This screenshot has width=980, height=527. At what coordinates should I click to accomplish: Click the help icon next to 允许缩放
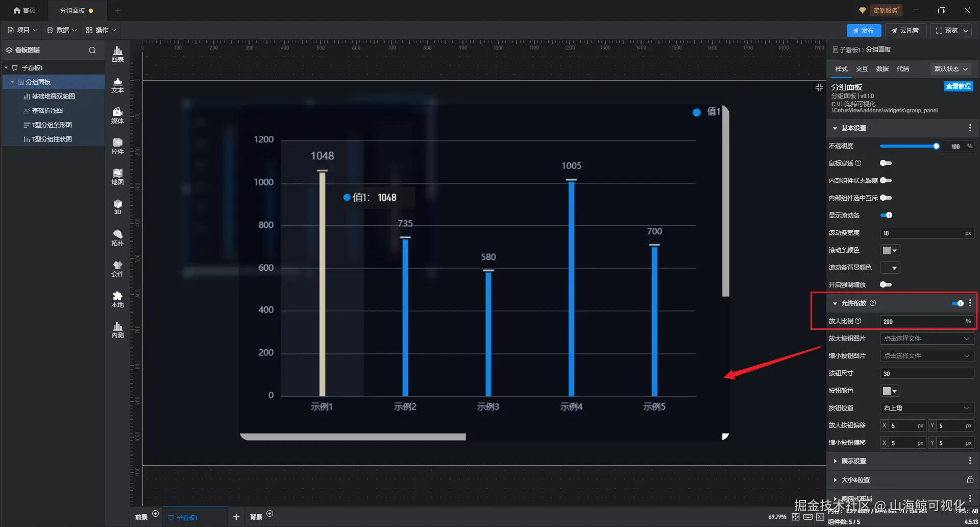tap(873, 303)
